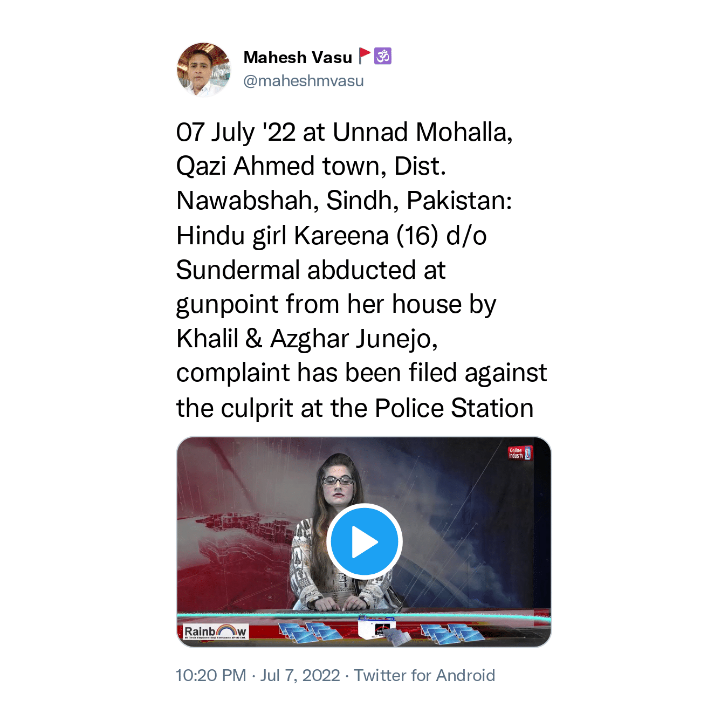Click the purple Om symbol emoji

click(383, 56)
